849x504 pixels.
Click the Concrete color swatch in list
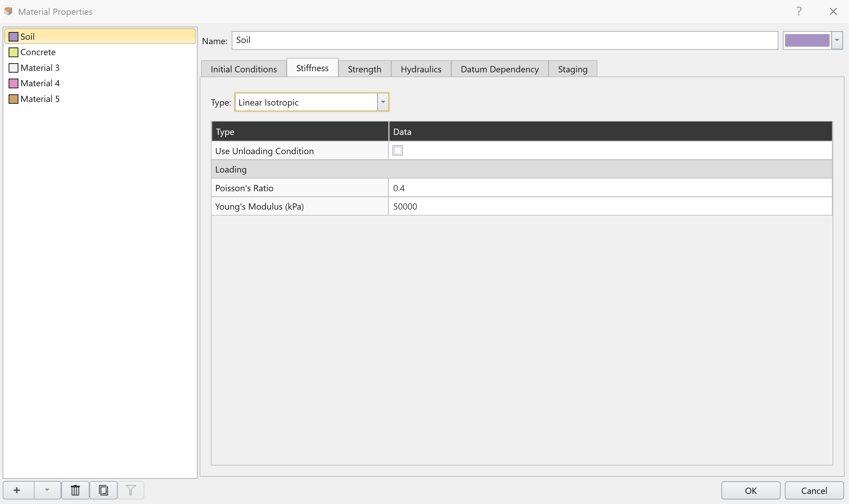[13, 52]
